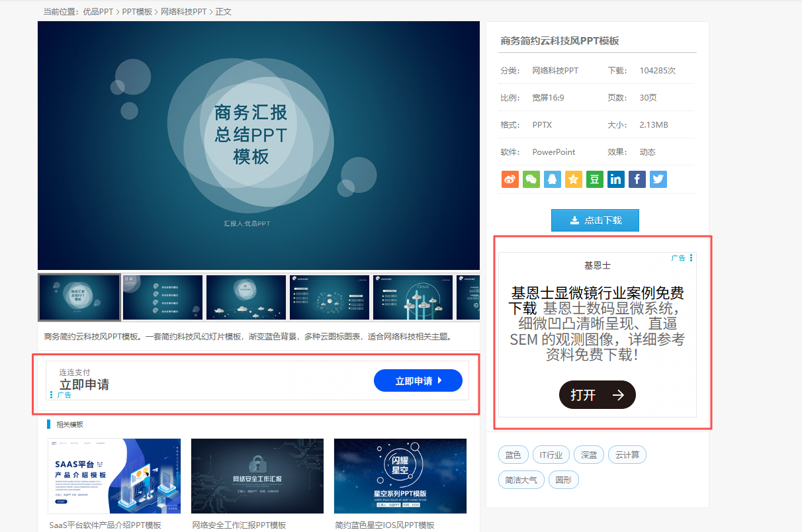Click 打开 in the Keyence microscope ad
The image size is (802, 532).
pyautogui.click(x=597, y=394)
